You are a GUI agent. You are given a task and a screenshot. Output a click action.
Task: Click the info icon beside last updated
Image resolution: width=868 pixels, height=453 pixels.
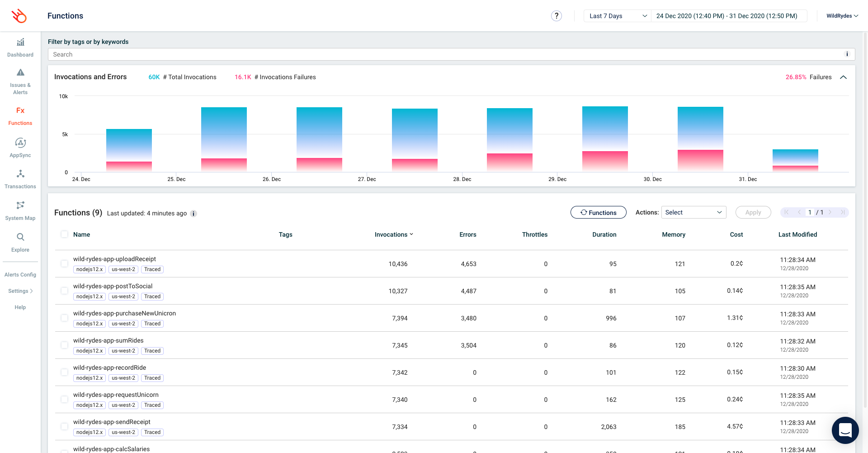(193, 214)
